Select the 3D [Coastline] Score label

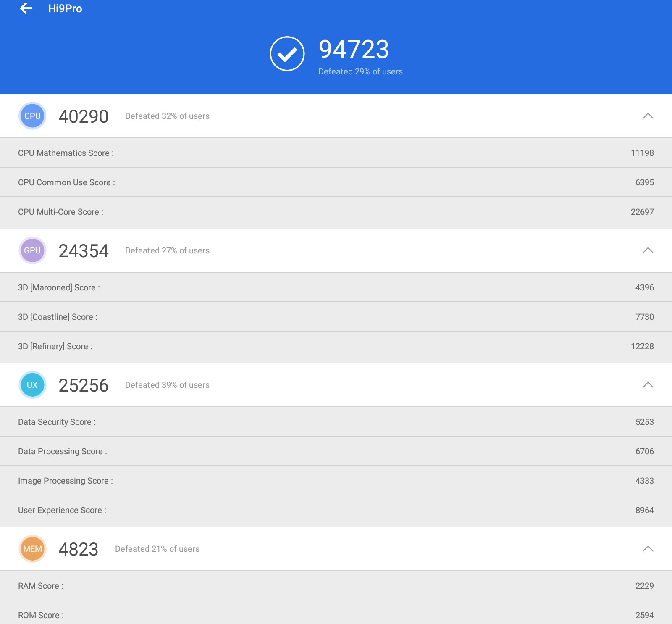(58, 317)
